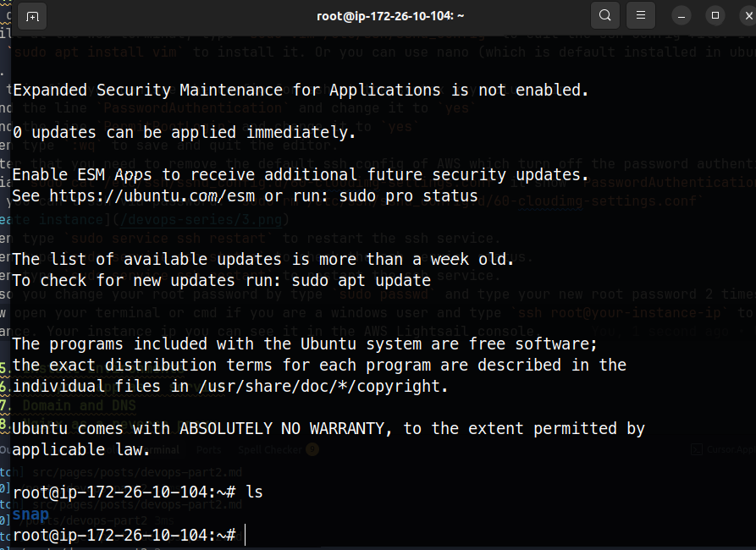Select the Ports tab in the bottom panel
The height and width of the screenshot is (550, 756).
coord(209,450)
